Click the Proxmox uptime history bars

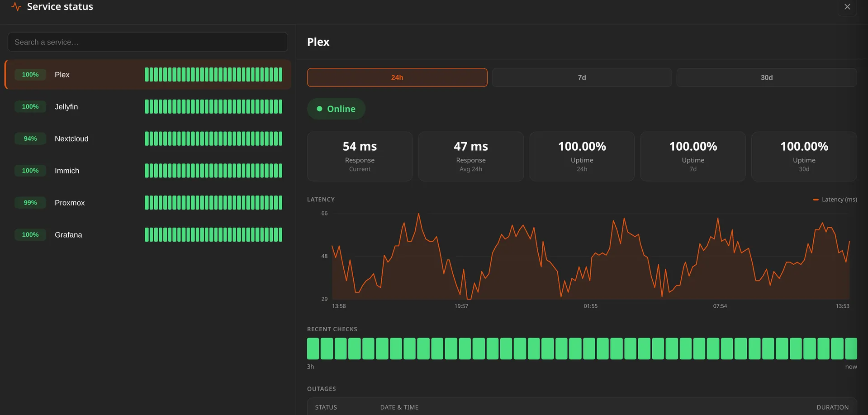pos(213,203)
